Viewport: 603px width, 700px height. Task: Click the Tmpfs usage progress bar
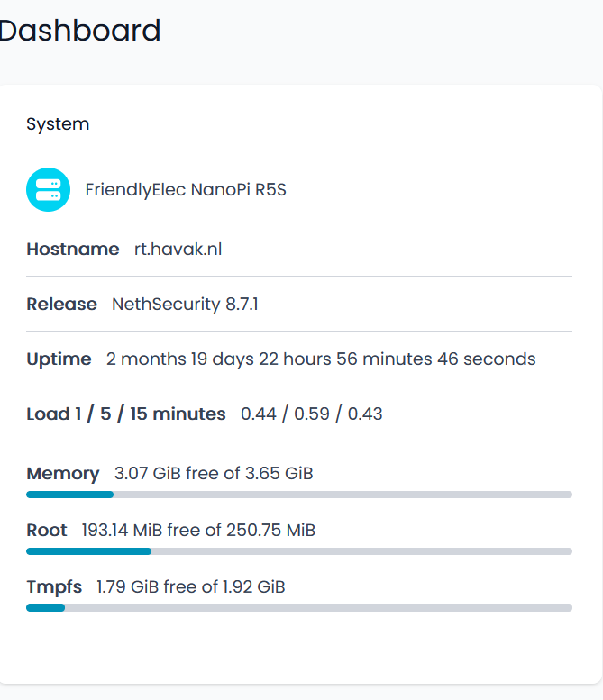(x=299, y=608)
